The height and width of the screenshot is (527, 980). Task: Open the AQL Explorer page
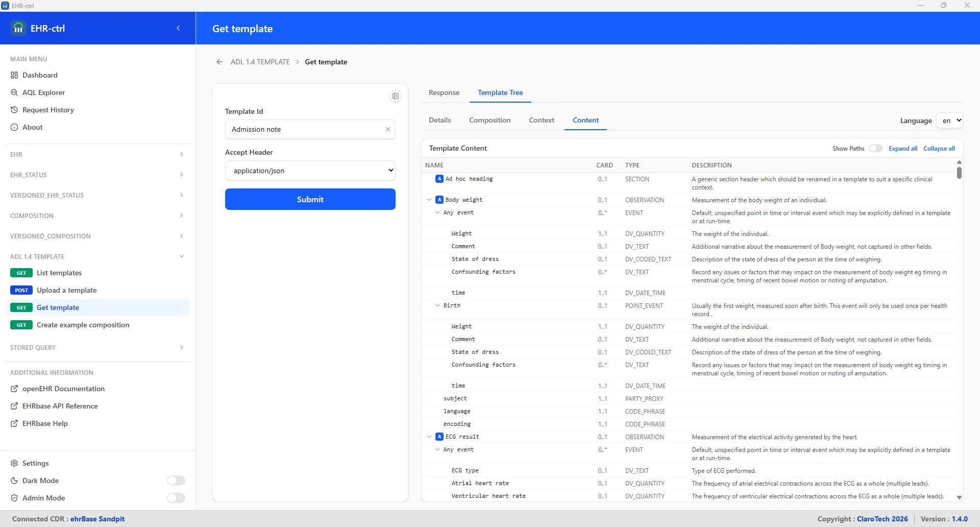click(43, 92)
